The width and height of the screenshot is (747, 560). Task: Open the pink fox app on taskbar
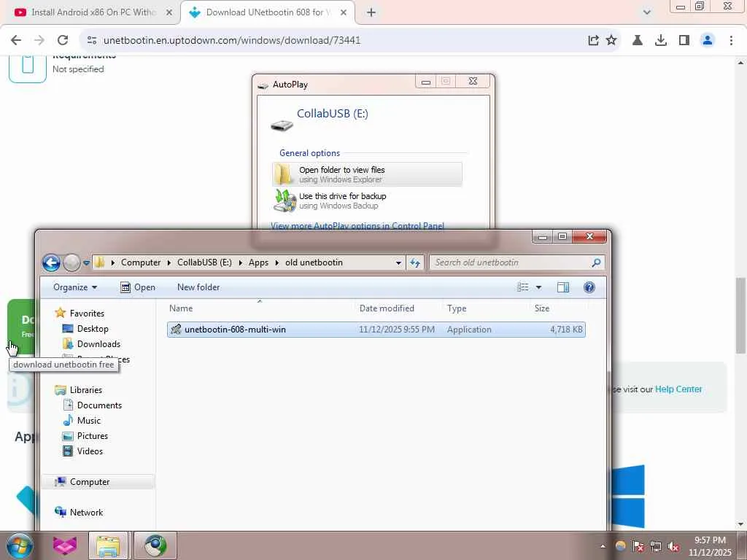65,545
